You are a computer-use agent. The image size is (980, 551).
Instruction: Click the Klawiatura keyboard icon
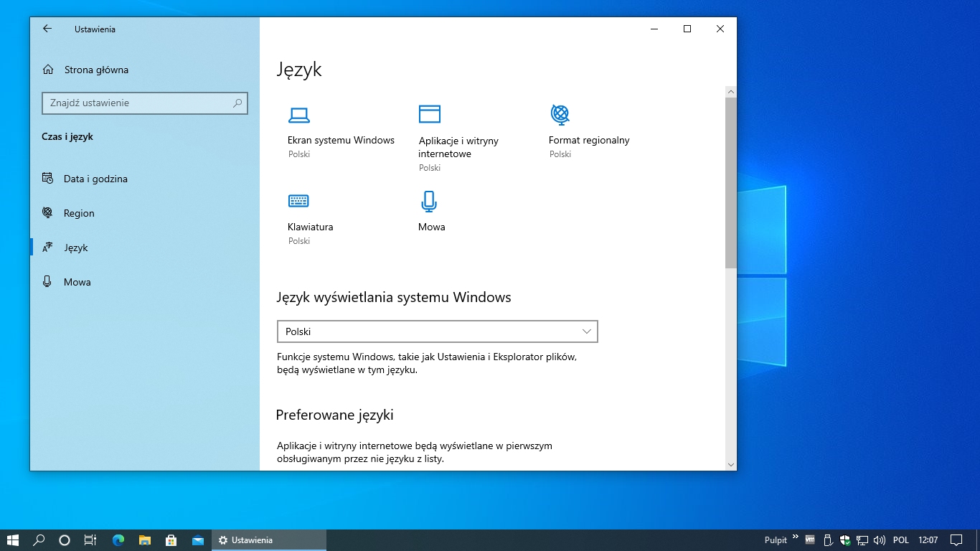click(298, 201)
